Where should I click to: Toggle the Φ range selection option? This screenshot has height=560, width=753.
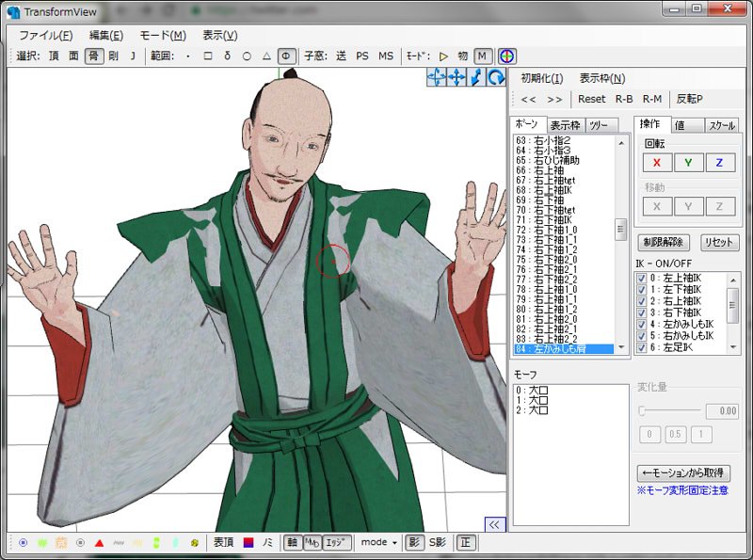(x=286, y=56)
